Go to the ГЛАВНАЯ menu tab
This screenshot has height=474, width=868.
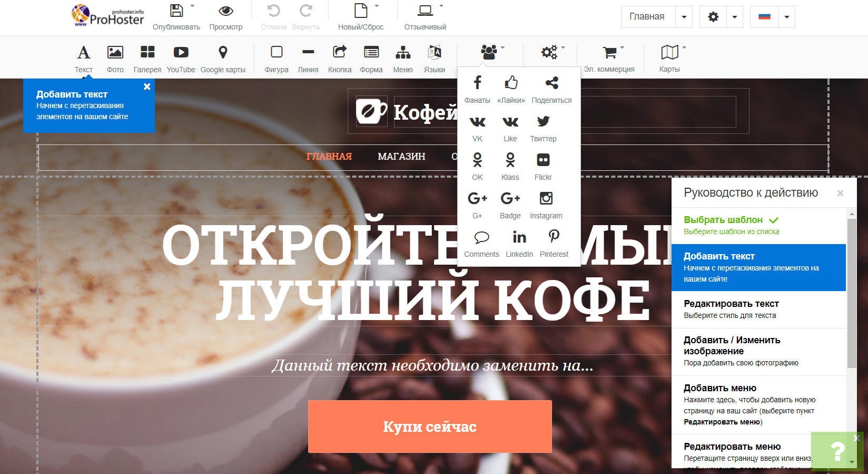(x=329, y=157)
